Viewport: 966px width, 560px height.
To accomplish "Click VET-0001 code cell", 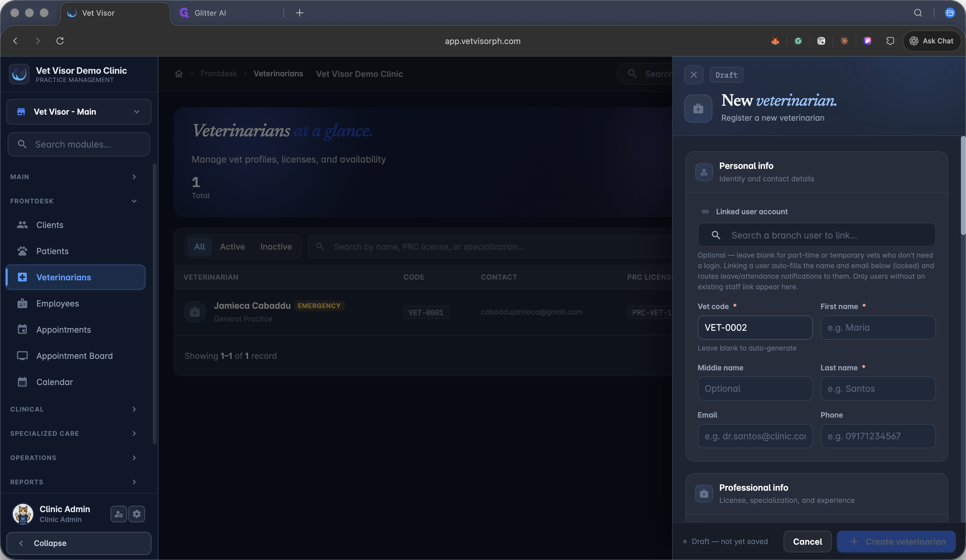I will coord(426,312).
